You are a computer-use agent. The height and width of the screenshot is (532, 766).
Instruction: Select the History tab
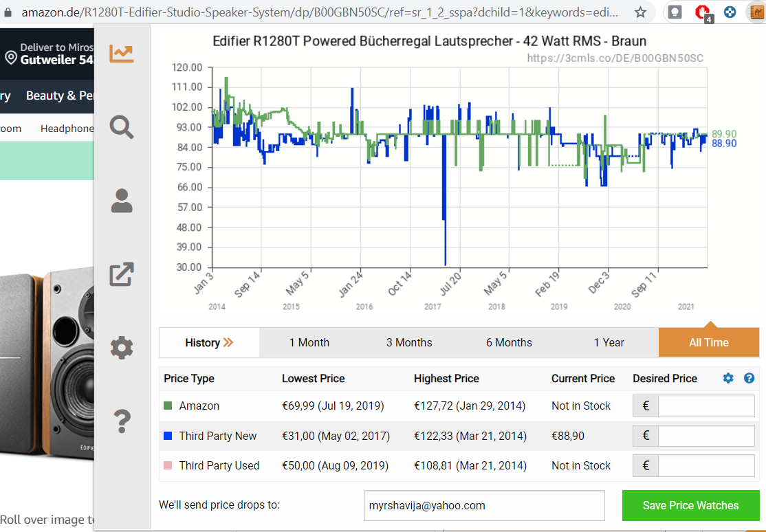click(x=209, y=342)
